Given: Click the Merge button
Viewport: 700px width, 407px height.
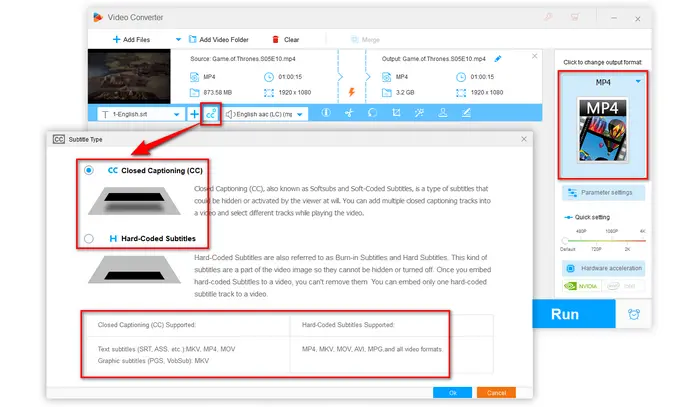Looking at the screenshot, I should click(365, 40).
